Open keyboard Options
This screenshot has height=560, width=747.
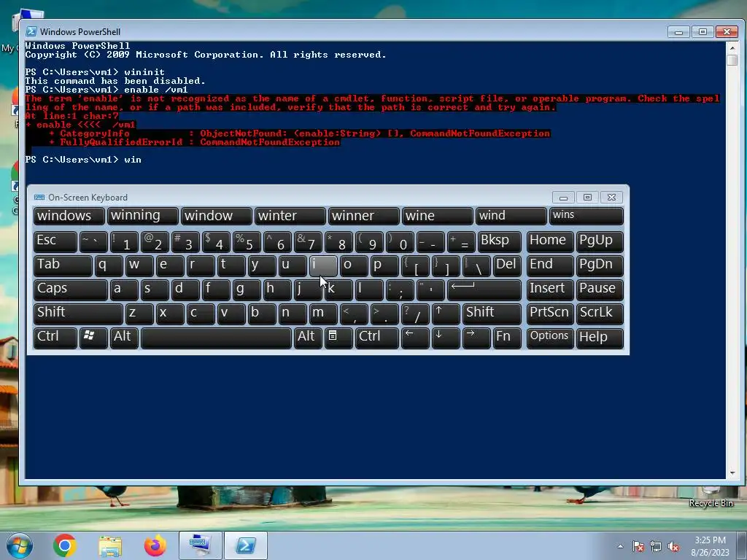pyautogui.click(x=550, y=338)
